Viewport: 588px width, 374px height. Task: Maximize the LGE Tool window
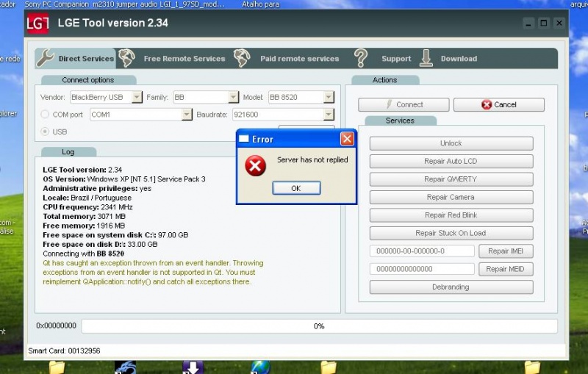coord(543,24)
